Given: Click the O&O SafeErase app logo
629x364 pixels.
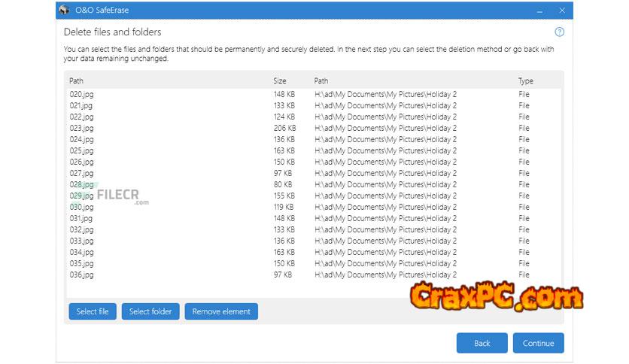Looking at the screenshot, I should click(x=64, y=10).
